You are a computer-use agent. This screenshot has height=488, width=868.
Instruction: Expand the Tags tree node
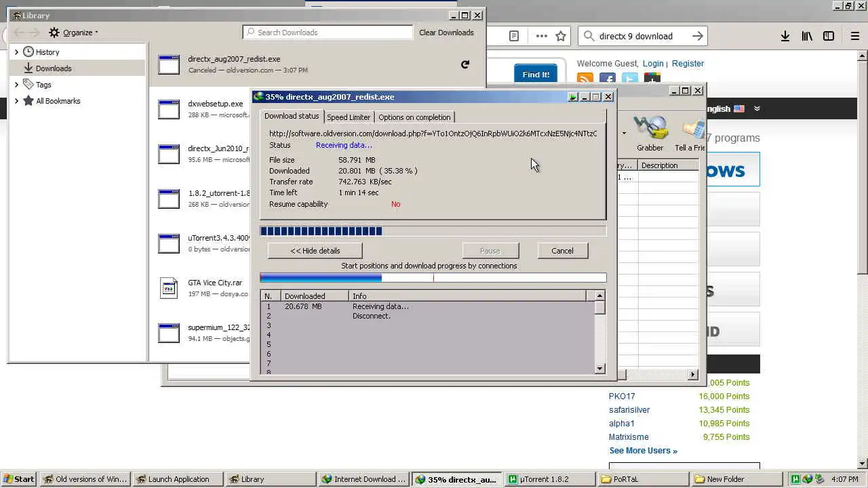click(x=16, y=85)
